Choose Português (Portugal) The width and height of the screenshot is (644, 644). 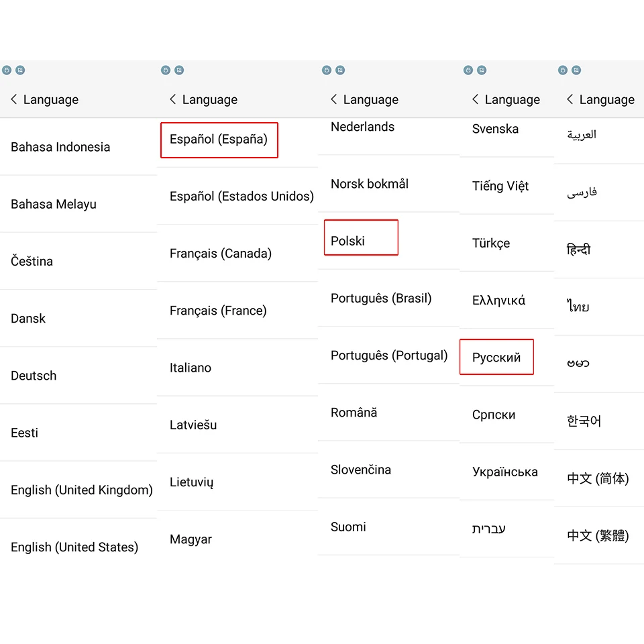tap(388, 356)
